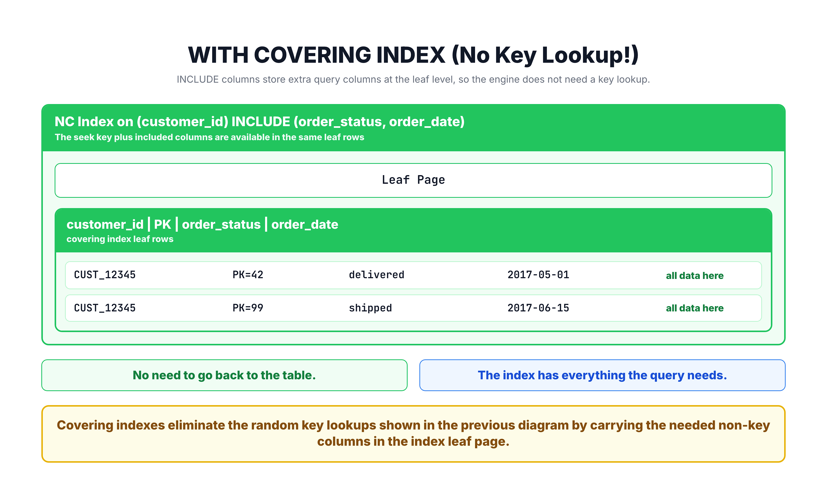827x504 pixels.
Task: Click the 'No need to go back to the table.' box
Action: [224, 375]
